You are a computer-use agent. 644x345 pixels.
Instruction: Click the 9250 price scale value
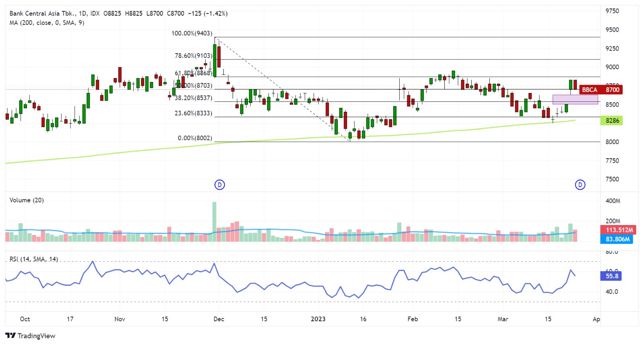click(x=612, y=48)
